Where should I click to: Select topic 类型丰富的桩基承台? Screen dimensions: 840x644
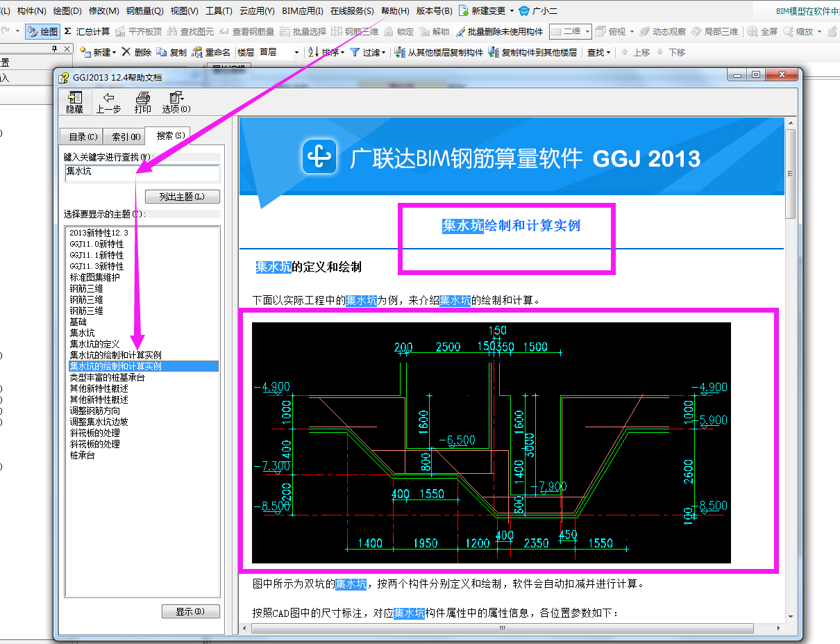pos(108,377)
